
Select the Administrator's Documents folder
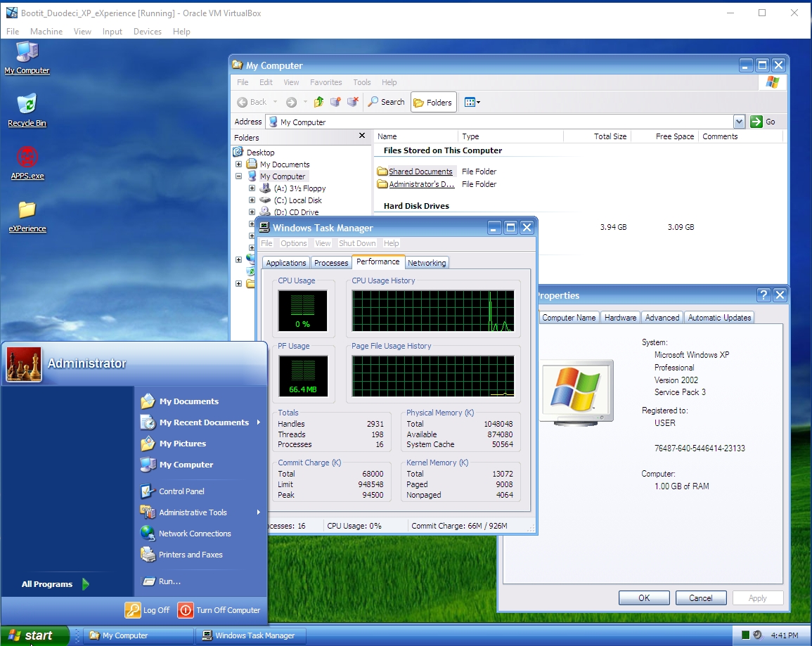click(x=415, y=183)
